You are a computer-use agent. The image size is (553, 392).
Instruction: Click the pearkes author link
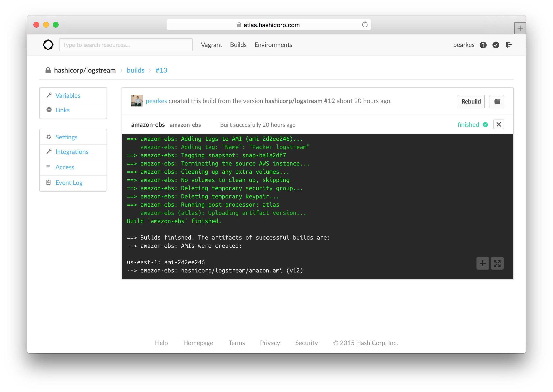pyautogui.click(x=156, y=101)
